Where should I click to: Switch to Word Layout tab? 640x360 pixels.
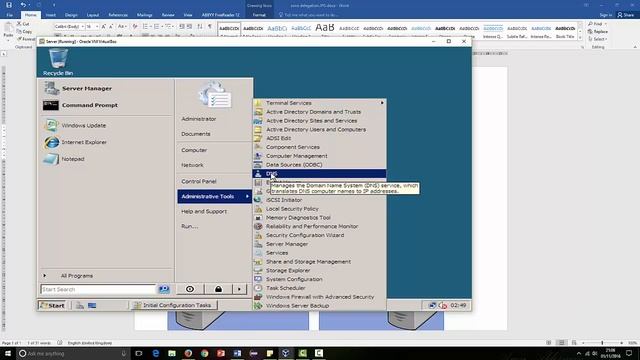(93, 15)
